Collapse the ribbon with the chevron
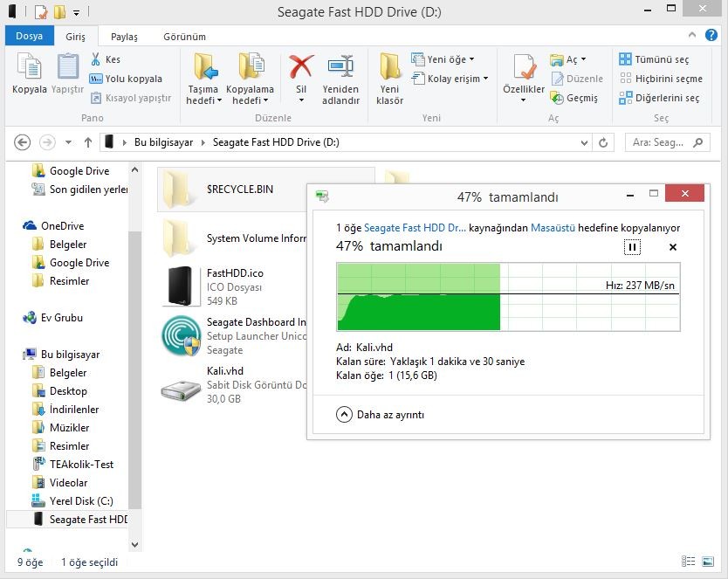 pyautogui.click(x=692, y=35)
